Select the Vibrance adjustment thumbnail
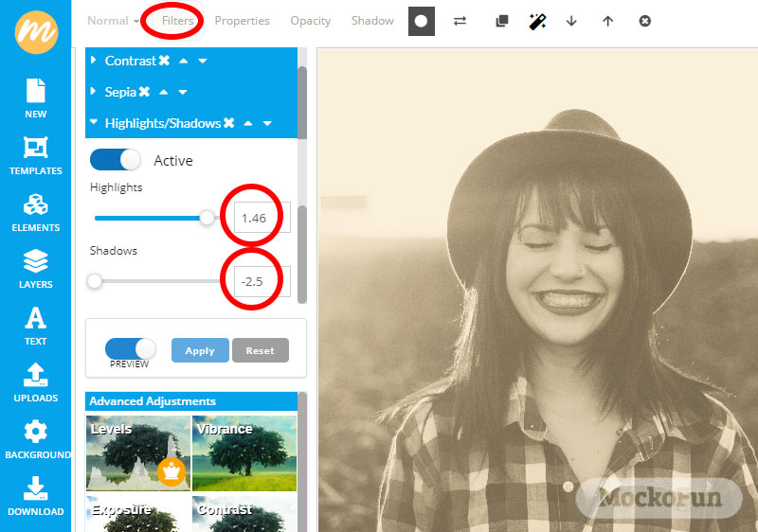 (244, 452)
